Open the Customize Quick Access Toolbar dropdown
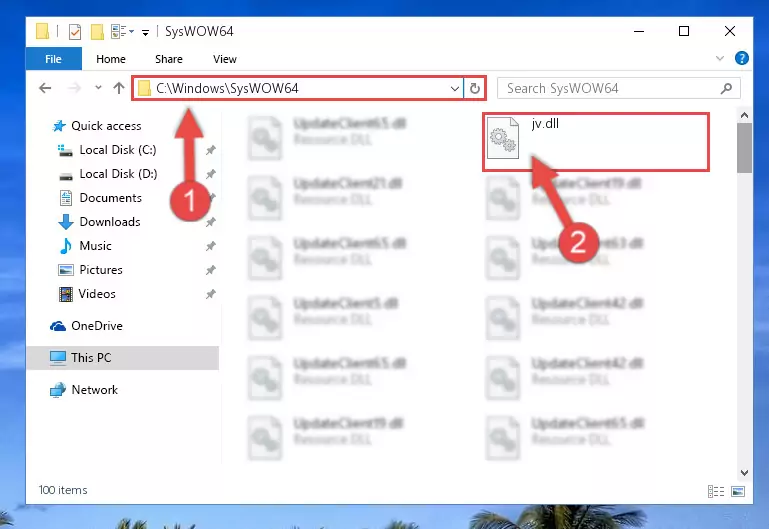The width and height of the screenshot is (769, 529). click(x=145, y=33)
